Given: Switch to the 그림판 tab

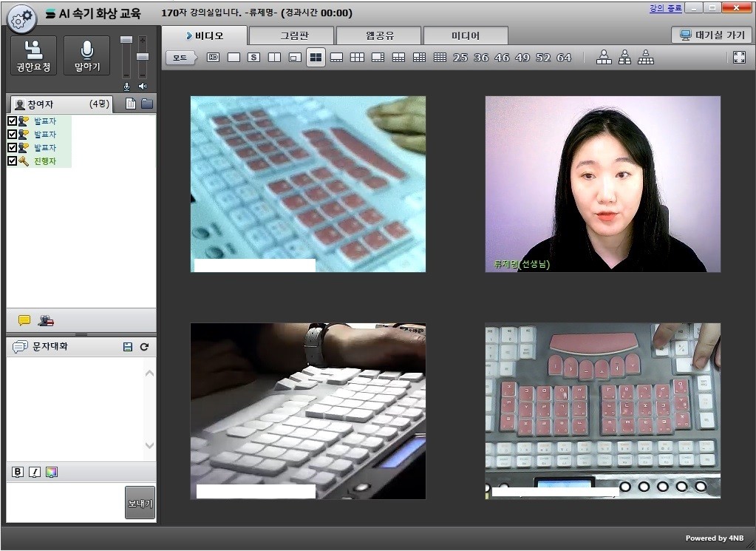Looking at the screenshot, I should pyautogui.click(x=291, y=36).
